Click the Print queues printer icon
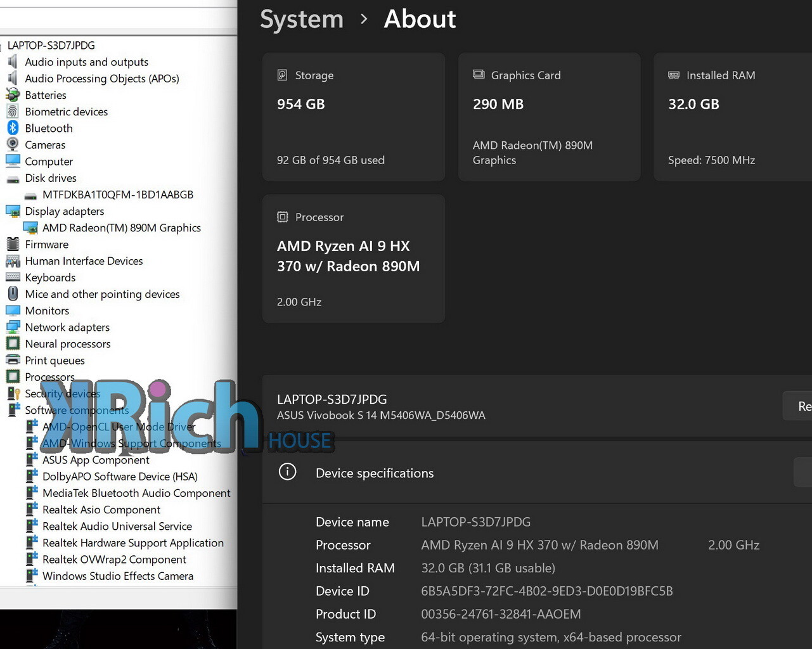The image size is (812, 649). click(x=13, y=360)
